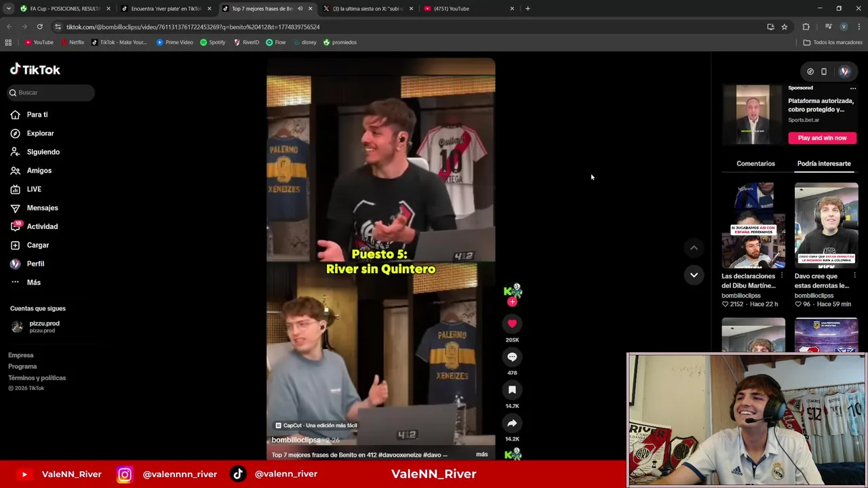Open creator avatar beside the video
The height and width of the screenshot is (488, 868).
pyautogui.click(x=513, y=291)
